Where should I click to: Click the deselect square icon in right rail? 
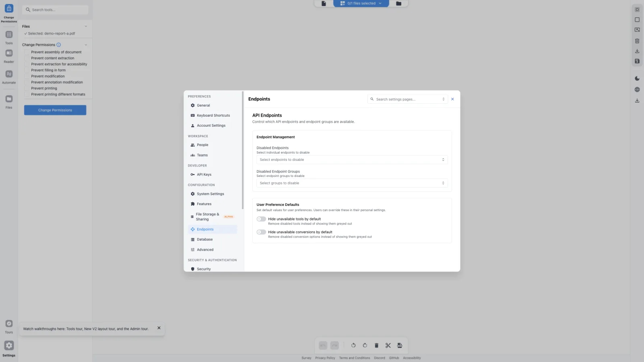(637, 20)
